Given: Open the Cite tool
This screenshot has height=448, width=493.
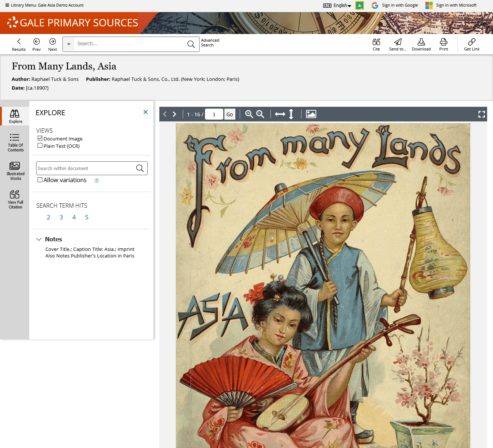Looking at the screenshot, I should tap(376, 44).
